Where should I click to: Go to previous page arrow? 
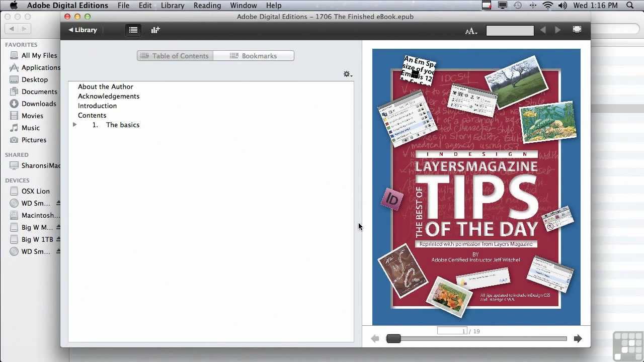(x=375, y=339)
